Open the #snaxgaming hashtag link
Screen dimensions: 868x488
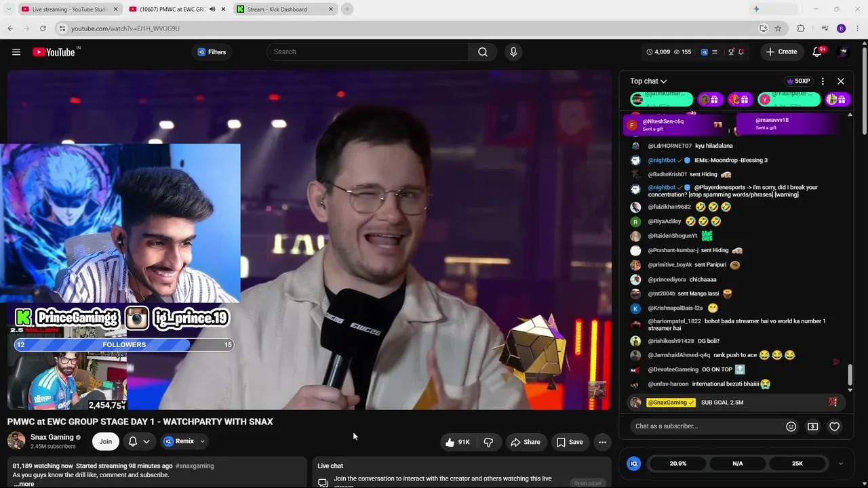click(195, 466)
